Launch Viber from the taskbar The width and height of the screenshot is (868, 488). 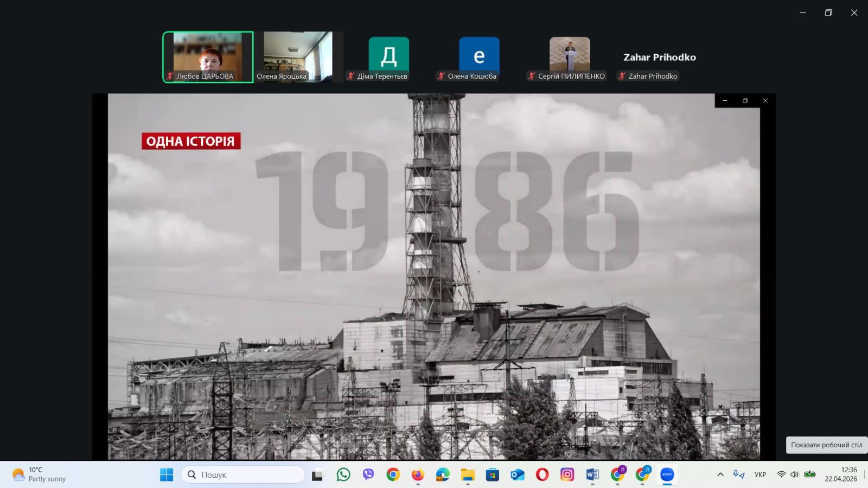368,475
